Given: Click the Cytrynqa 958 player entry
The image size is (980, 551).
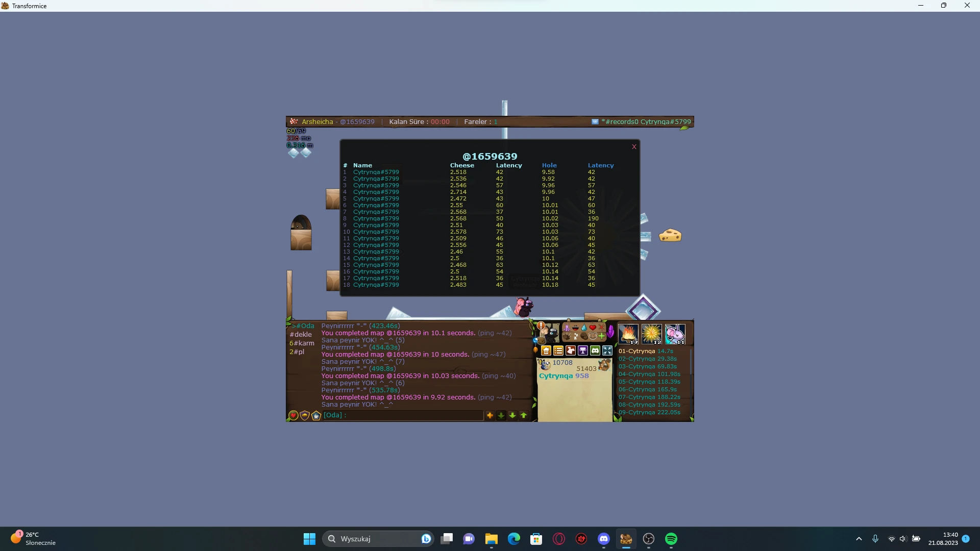Looking at the screenshot, I should click(x=564, y=376).
